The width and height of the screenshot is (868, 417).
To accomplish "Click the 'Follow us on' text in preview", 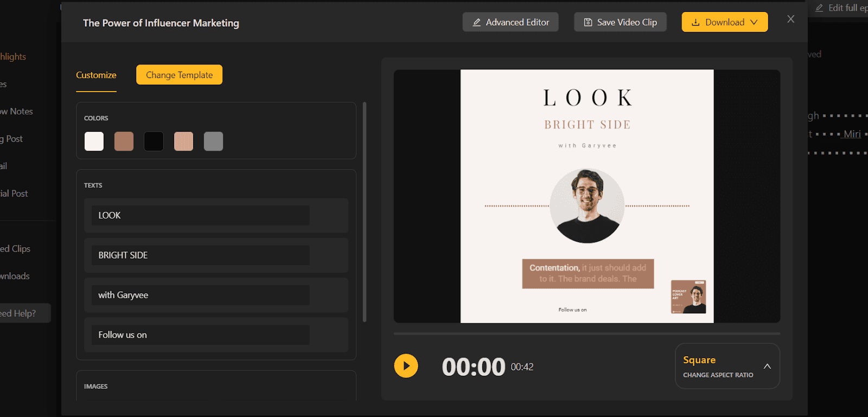I will tap(572, 310).
